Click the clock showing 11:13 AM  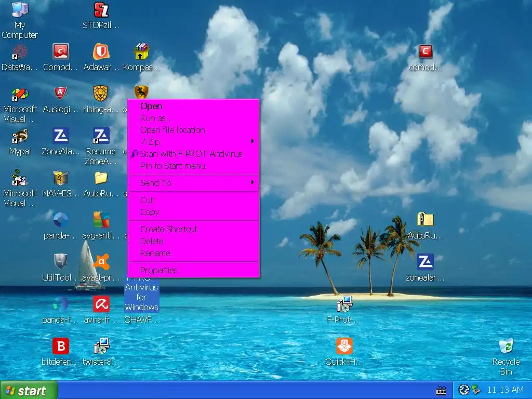coord(505,390)
